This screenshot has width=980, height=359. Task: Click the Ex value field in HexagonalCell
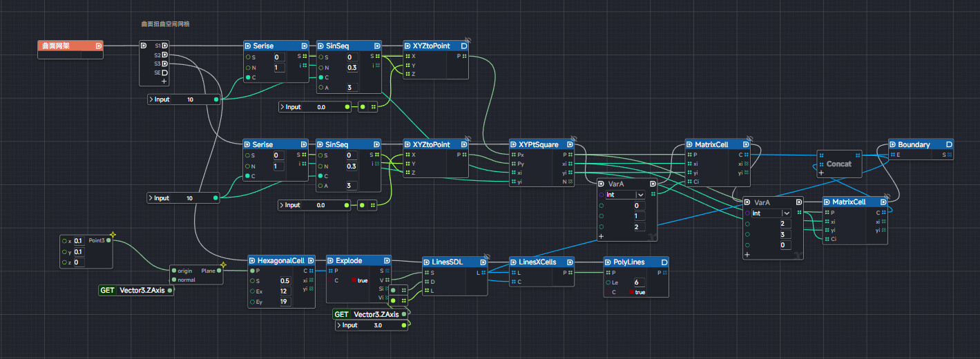[285, 291]
